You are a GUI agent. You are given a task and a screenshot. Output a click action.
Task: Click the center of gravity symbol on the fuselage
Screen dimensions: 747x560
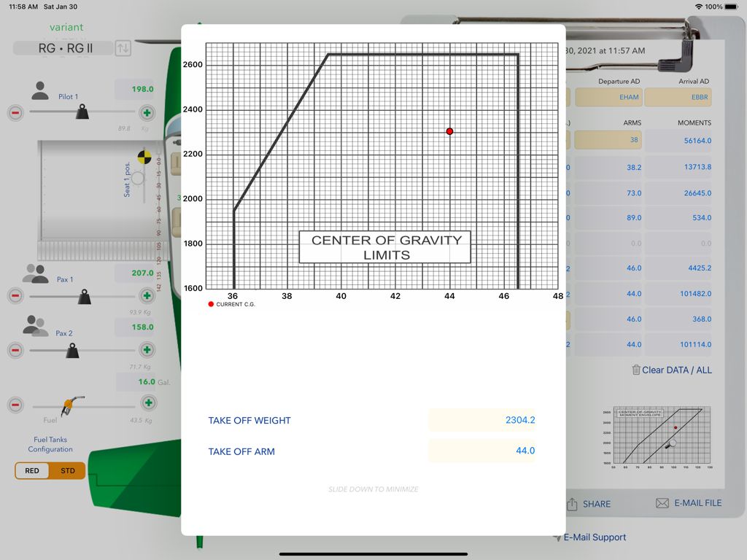pyautogui.click(x=144, y=156)
